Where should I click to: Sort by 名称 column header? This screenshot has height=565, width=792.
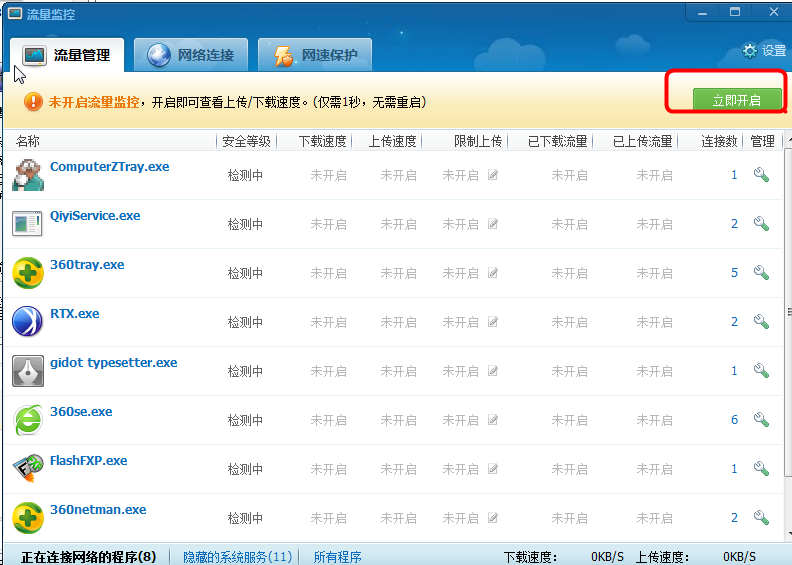[x=110, y=141]
